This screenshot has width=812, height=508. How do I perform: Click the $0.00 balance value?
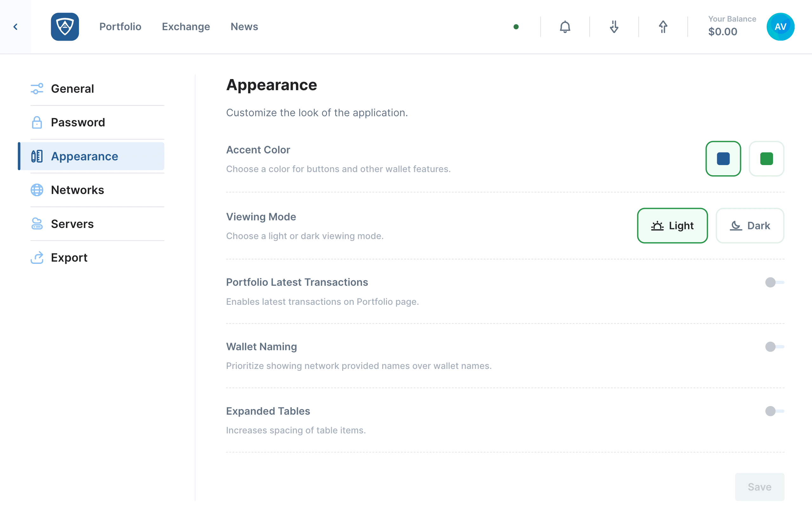tap(723, 32)
